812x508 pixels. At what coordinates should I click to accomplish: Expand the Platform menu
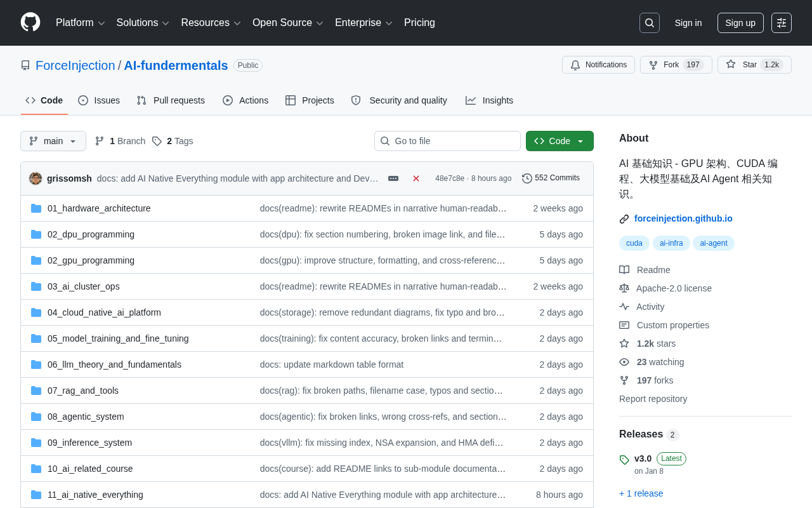(81, 23)
